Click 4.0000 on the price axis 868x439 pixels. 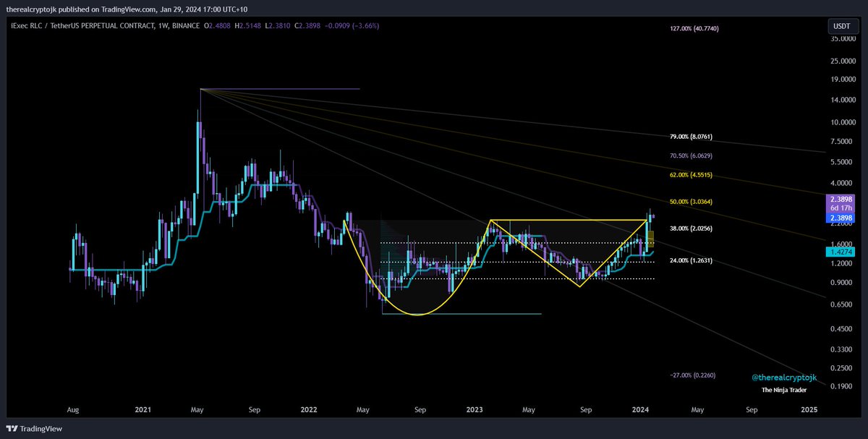[x=842, y=183]
